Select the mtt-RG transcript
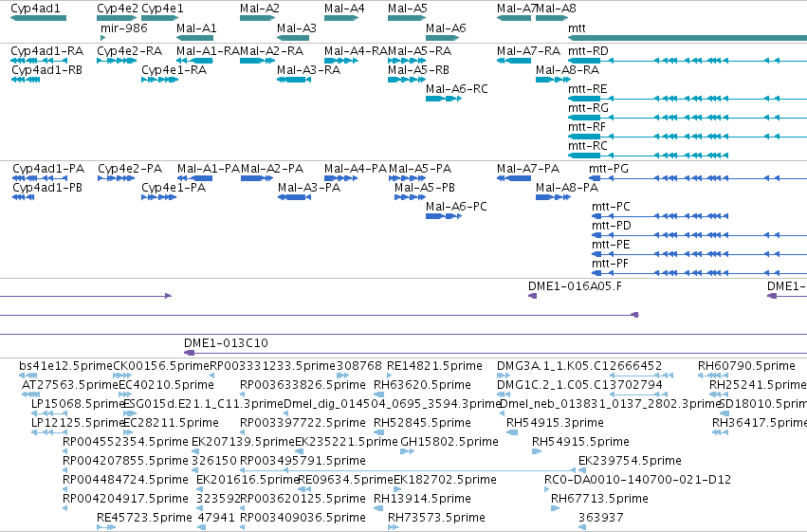This screenshot has height=532, width=807. pyautogui.click(x=688, y=118)
